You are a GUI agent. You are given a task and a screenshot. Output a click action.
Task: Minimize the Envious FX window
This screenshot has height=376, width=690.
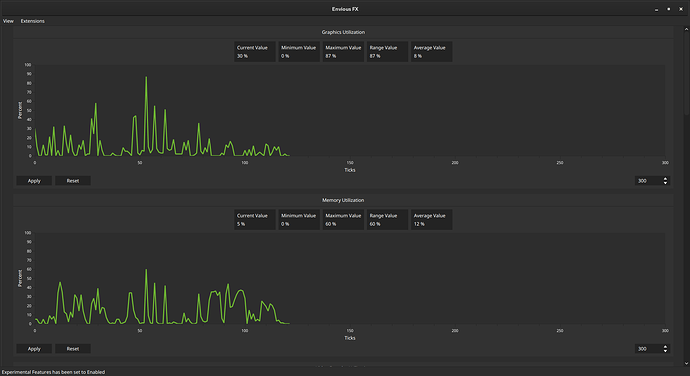pos(656,9)
